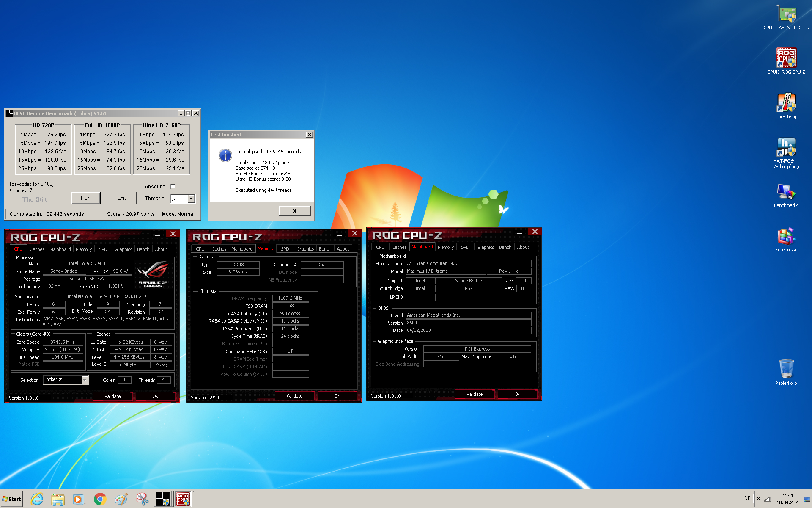Image resolution: width=812 pixels, height=508 pixels.
Task: Open HWiNFO64 Verknüpfung desktop icon
Action: 786,152
